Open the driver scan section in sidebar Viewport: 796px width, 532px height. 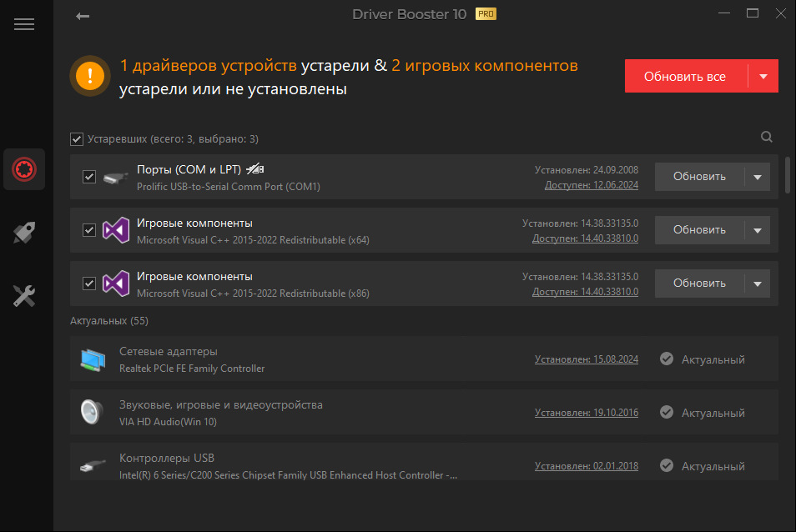click(x=24, y=169)
